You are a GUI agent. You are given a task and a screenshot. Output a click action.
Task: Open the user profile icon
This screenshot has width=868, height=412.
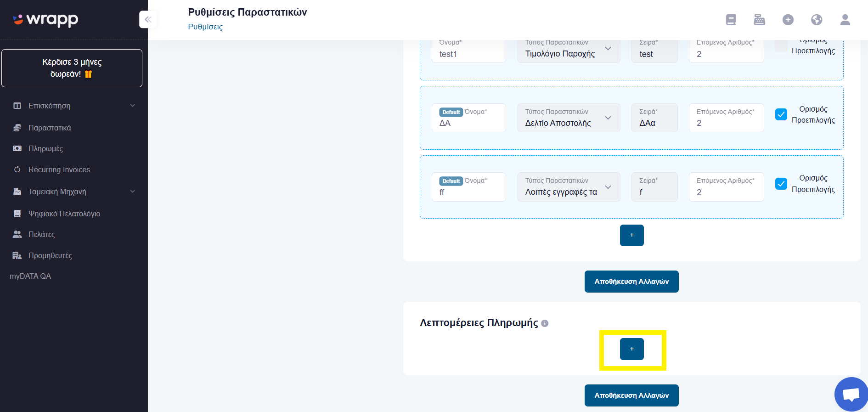(845, 20)
